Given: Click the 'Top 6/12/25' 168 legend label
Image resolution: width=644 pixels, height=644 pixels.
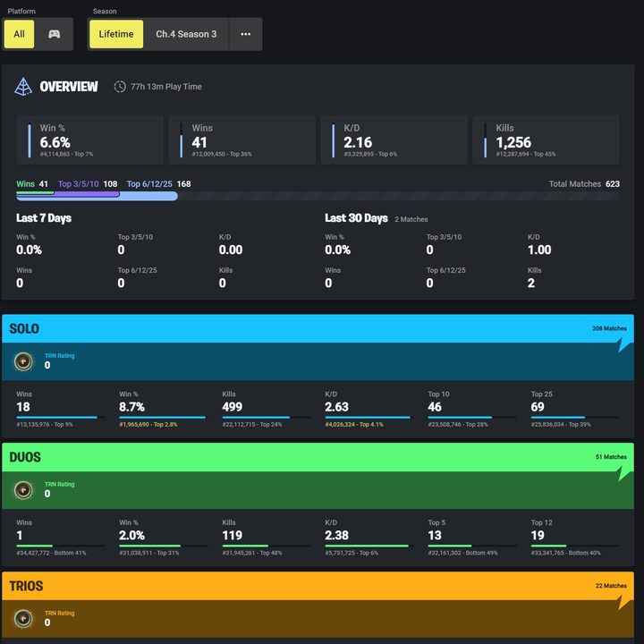Looking at the screenshot, I should point(158,184).
